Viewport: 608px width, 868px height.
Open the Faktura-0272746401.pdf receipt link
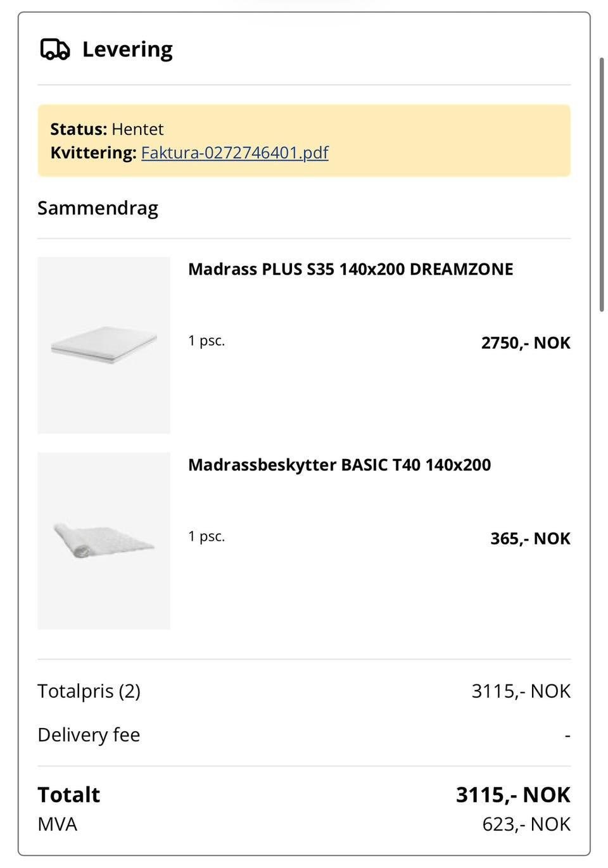click(x=234, y=153)
